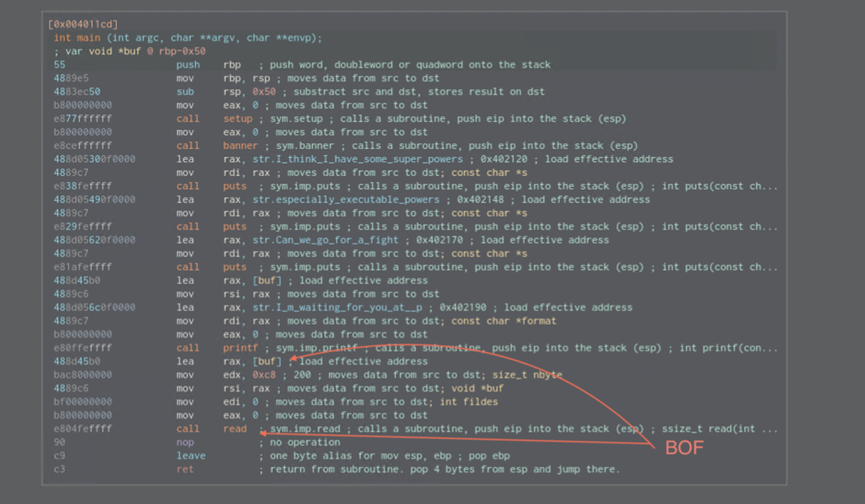Click the 0x004011cd address header

82,25
